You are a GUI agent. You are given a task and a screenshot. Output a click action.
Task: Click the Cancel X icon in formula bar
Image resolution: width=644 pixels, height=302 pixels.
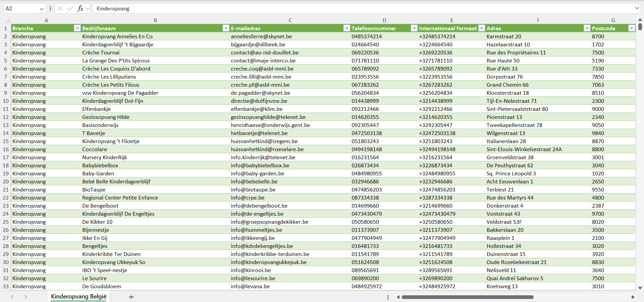pyautogui.click(x=60, y=8)
